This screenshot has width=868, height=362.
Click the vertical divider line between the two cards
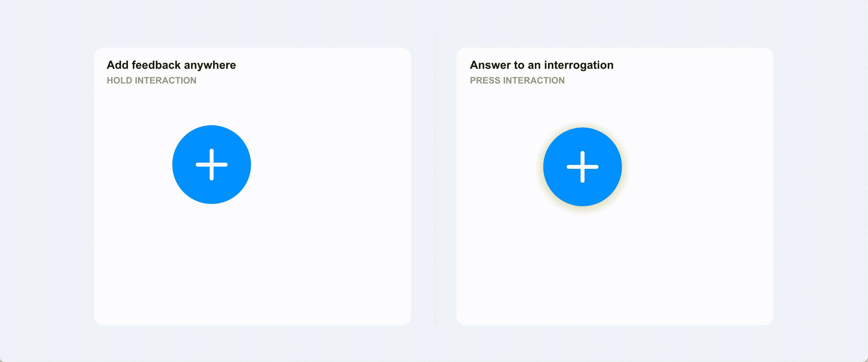(x=436, y=181)
